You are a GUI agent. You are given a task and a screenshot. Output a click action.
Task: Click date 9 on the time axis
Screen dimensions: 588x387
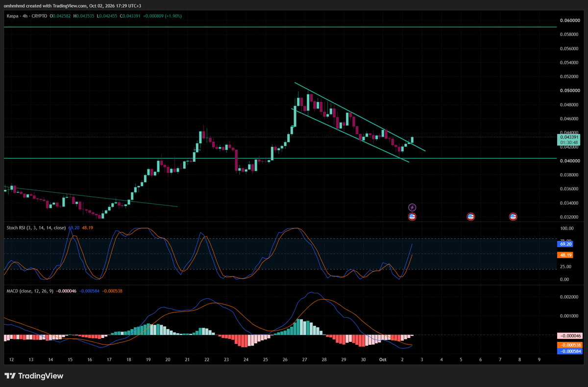coord(539,360)
